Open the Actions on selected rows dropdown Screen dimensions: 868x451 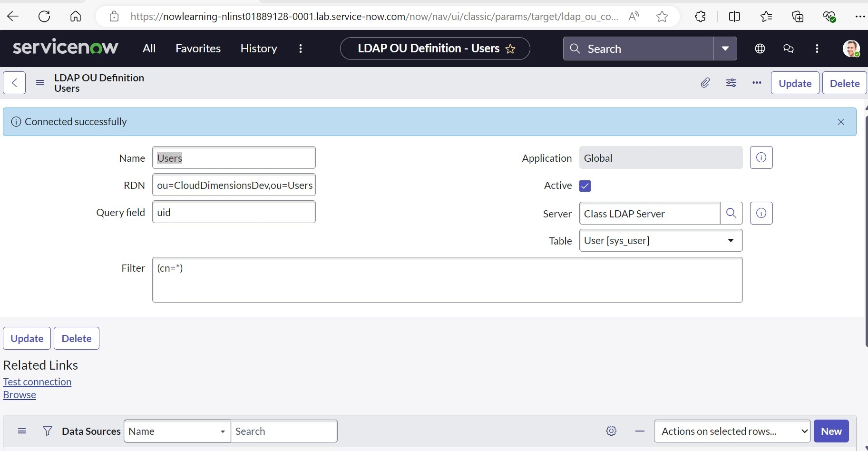click(x=732, y=431)
